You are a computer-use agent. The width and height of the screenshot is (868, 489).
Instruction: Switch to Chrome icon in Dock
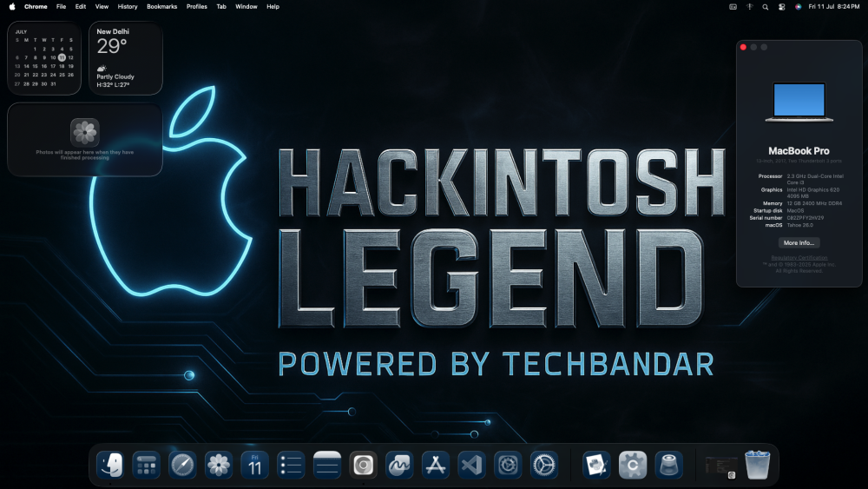pyautogui.click(x=363, y=465)
